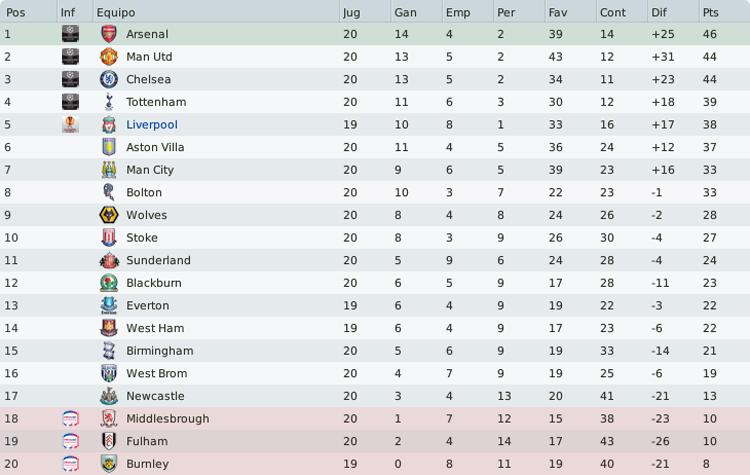
Task: Click the Wolves club badge
Action: click(x=109, y=215)
